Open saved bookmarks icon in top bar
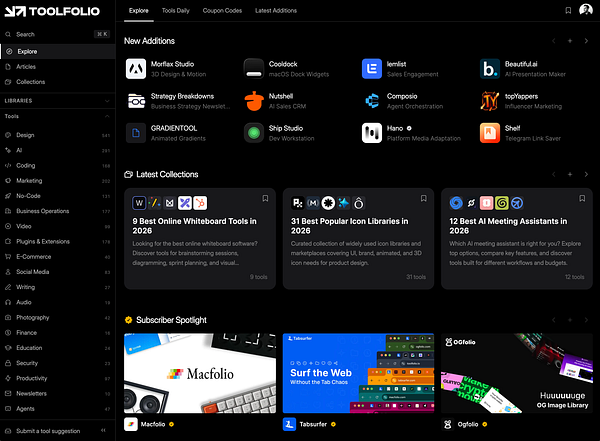600x441 pixels. click(x=568, y=11)
